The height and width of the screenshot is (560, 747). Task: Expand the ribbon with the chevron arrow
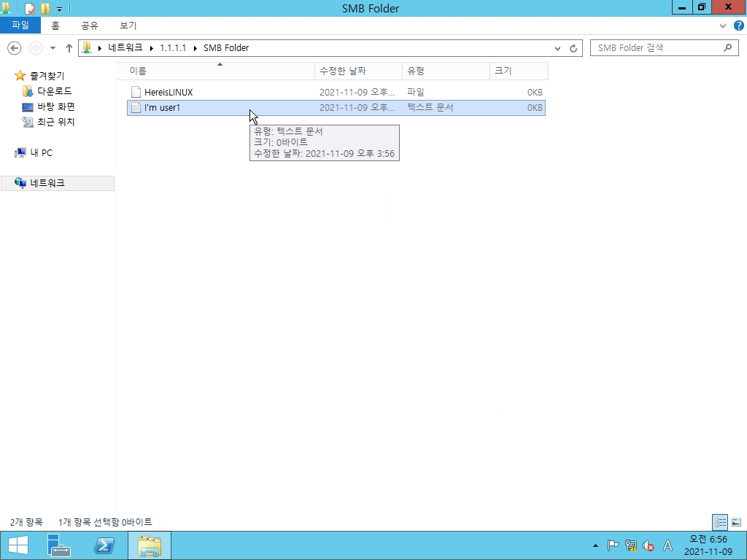click(723, 26)
